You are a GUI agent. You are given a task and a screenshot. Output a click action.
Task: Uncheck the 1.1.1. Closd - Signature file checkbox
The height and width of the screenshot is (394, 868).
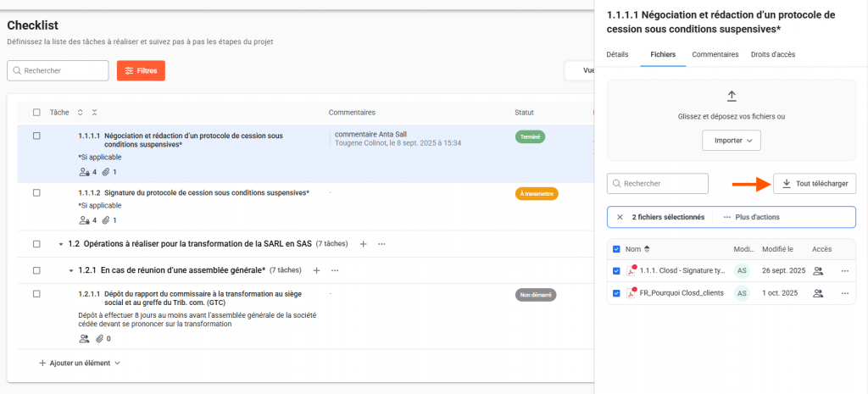point(616,271)
